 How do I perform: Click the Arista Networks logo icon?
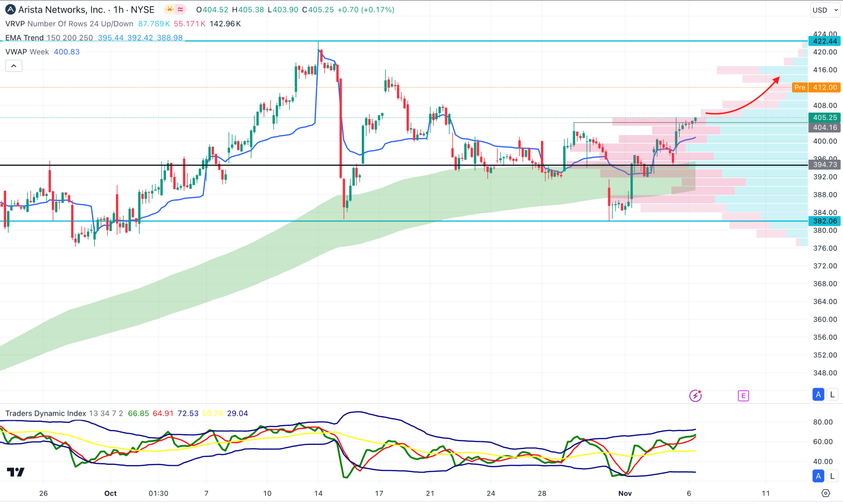click(11, 10)
